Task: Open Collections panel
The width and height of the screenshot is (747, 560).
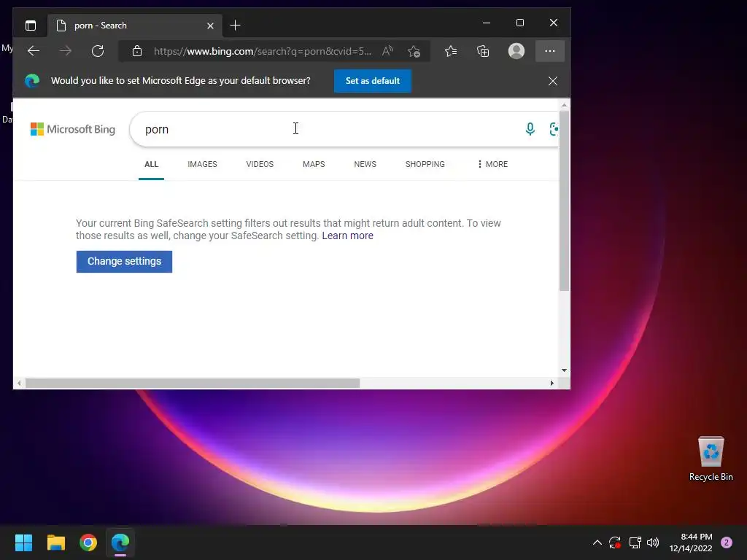Action: point(483,51)
